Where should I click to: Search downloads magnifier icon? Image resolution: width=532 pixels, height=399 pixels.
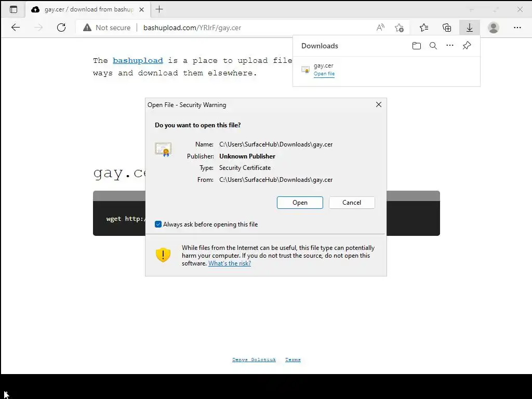coord(433,46)
